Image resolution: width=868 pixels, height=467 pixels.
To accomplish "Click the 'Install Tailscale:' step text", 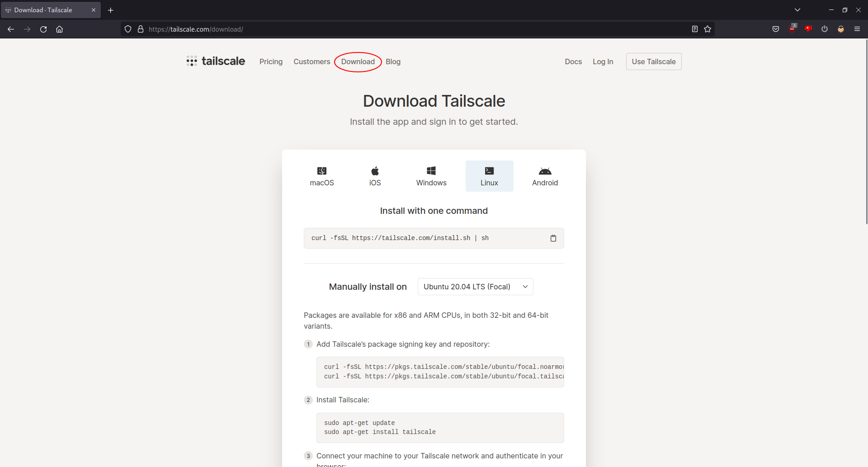I will 343,400.
